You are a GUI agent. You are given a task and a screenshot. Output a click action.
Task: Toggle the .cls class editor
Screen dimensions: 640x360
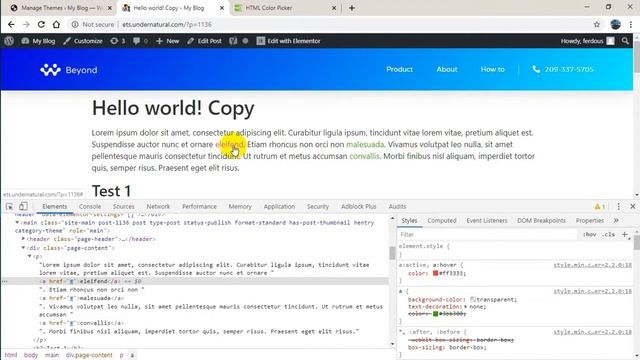click(x=608, y=234)
